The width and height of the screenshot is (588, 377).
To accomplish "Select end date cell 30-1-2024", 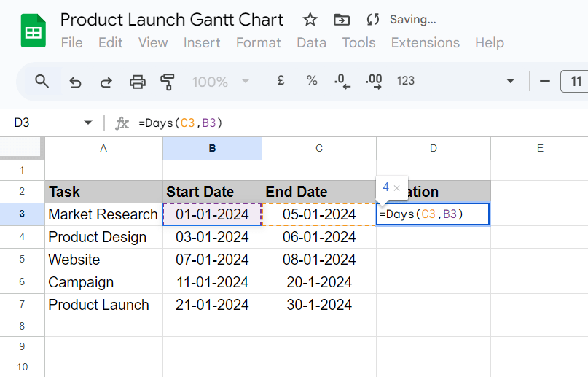I will pyautogui.click(x=319, y=305).
